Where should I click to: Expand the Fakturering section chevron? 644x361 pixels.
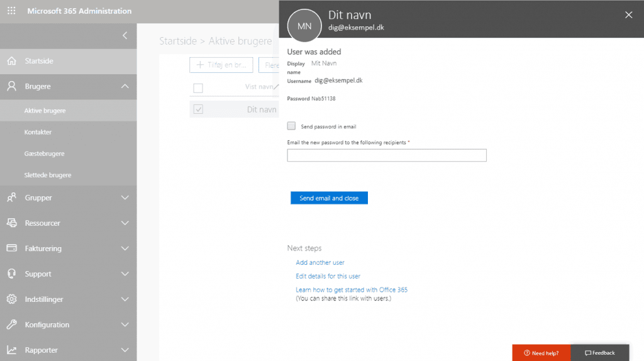[x=125, y=248]
